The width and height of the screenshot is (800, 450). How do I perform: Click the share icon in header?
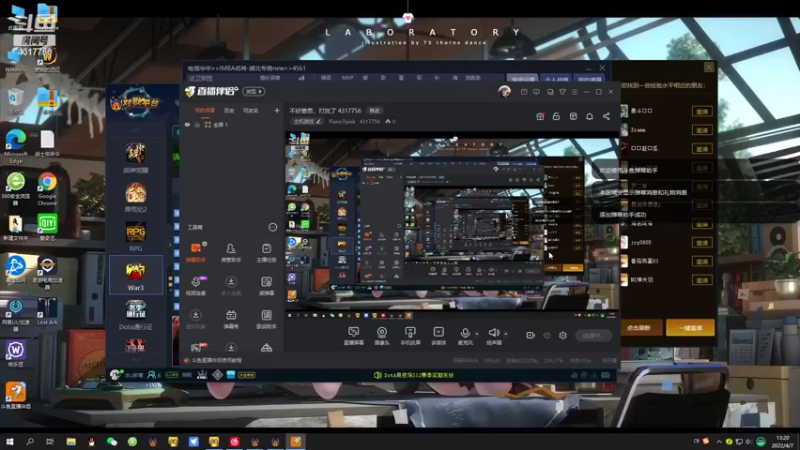pos(606,116)
